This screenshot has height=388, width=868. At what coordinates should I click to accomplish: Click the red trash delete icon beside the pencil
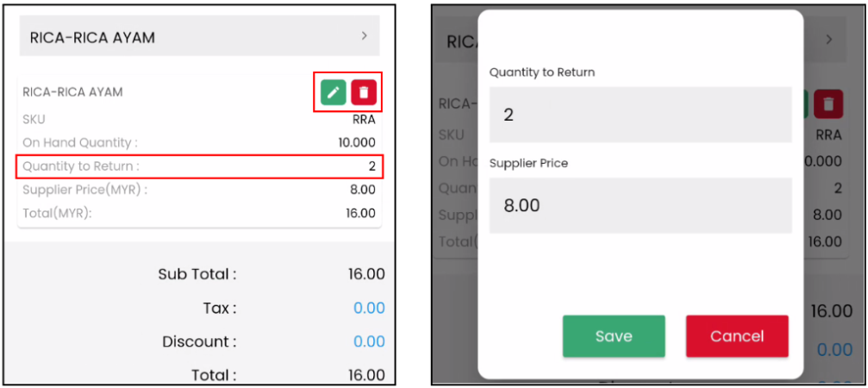tap(364, 92)
